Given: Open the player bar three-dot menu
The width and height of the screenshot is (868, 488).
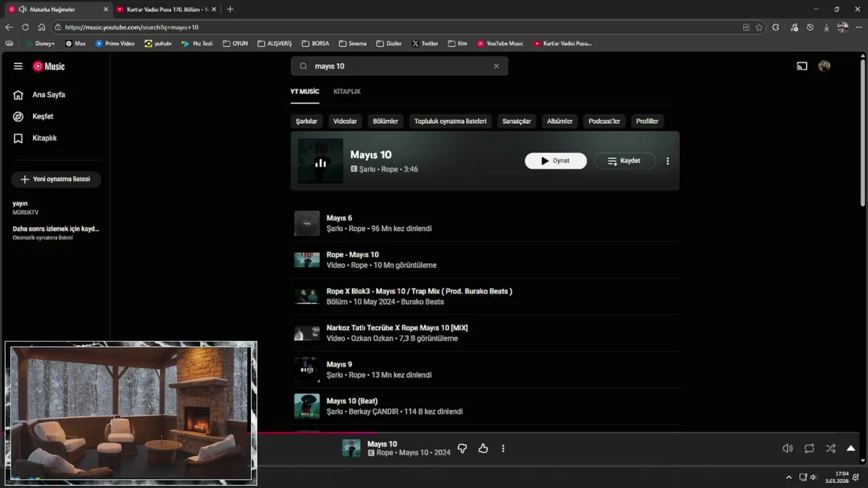Looking at the screenshot, I should pos(503,449).
